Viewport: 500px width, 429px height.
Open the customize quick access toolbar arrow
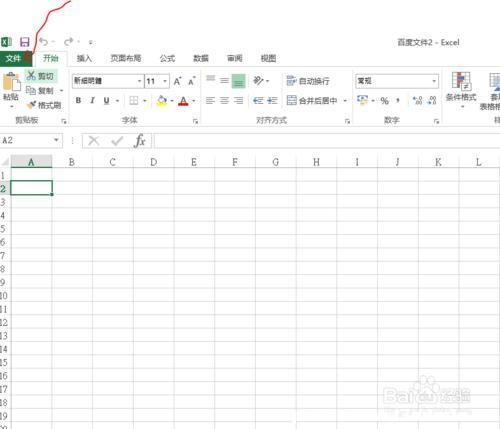90,42
